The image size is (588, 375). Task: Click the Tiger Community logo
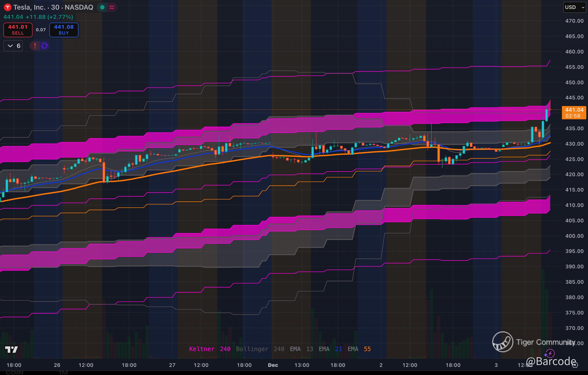503,342
